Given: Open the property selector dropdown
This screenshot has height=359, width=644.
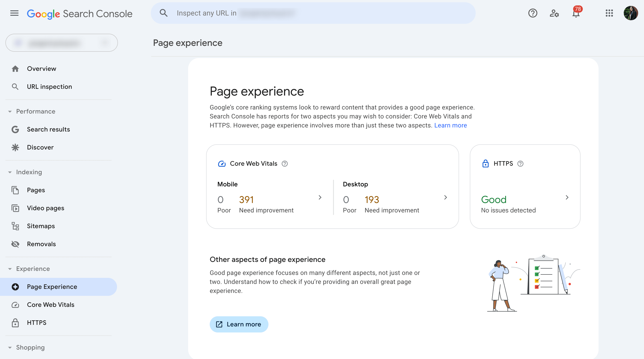Looking at the screenshot, I should click(61, 43).
